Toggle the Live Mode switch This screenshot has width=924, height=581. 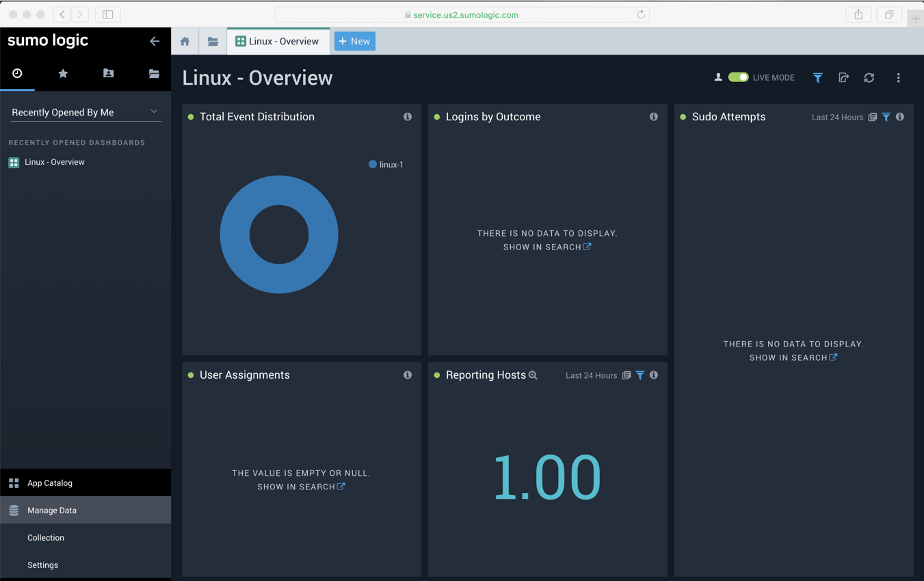click(738, 77)
